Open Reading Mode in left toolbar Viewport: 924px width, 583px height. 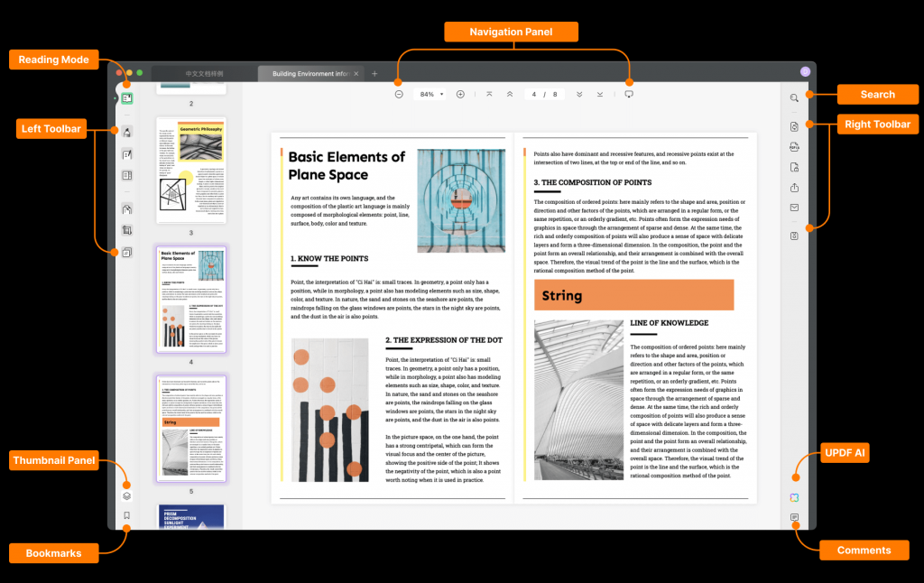click(x=126, y=98)
